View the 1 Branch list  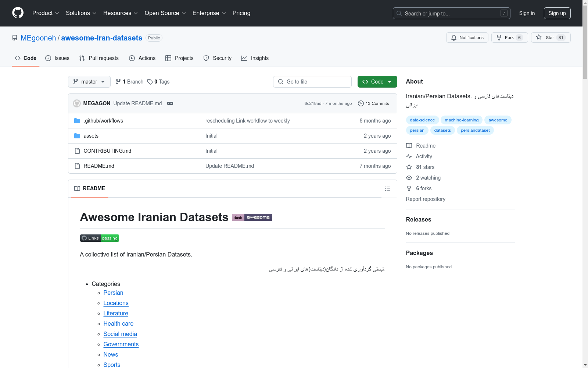pos(129,82)
